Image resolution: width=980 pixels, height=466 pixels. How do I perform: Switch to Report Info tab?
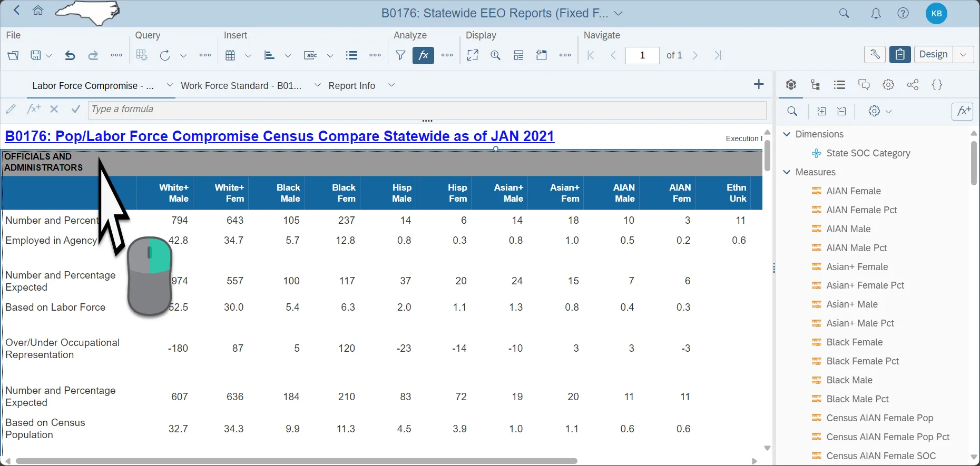[x=351, y=86]
